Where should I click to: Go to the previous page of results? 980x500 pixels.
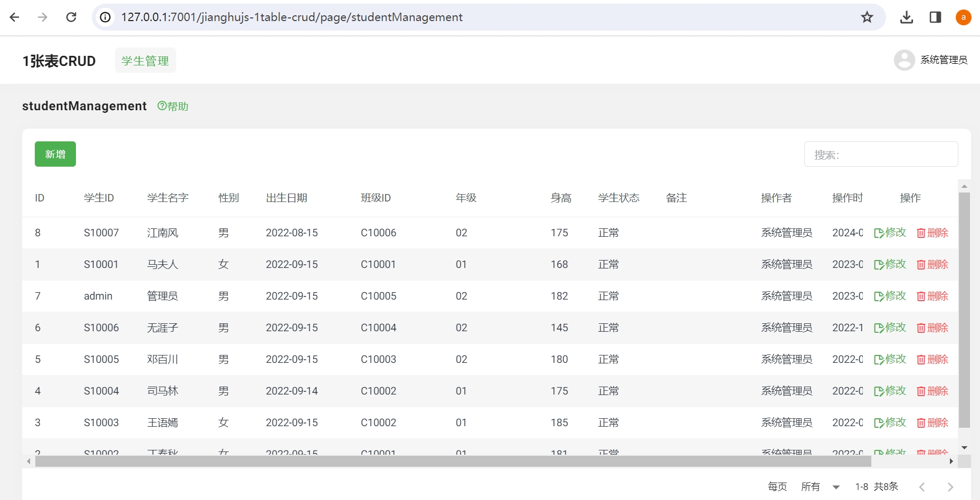[922, 487]
